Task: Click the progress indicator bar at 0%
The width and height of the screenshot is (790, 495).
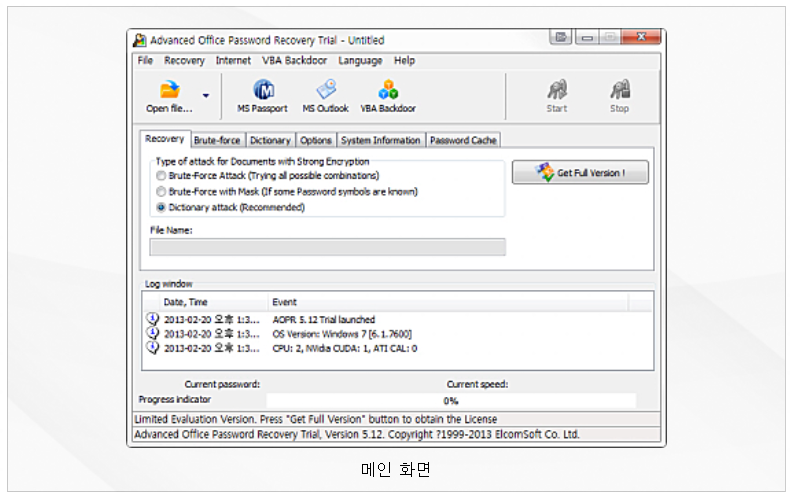Action: tap(451, 401)
